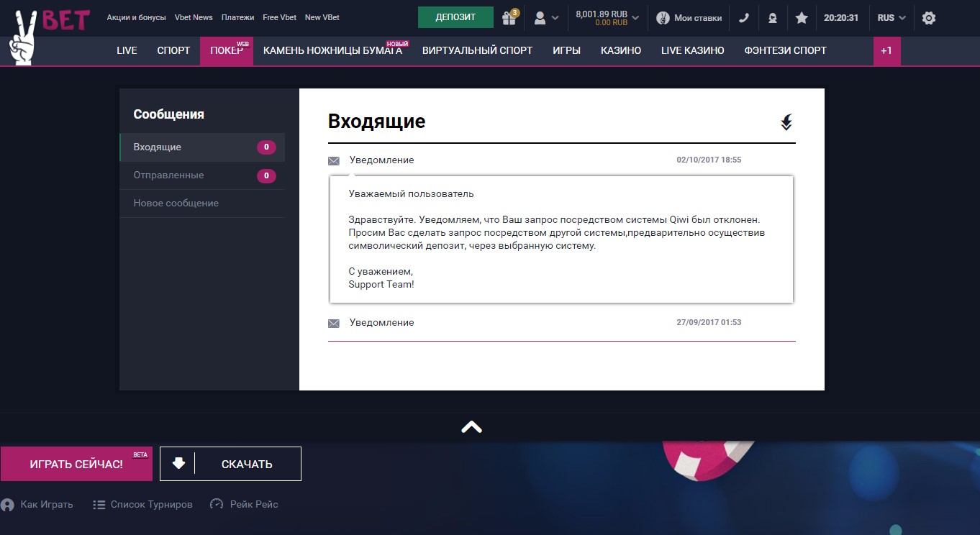Open the settings gear icon
The image size is (980, 535).
click(x=928, y=17)
